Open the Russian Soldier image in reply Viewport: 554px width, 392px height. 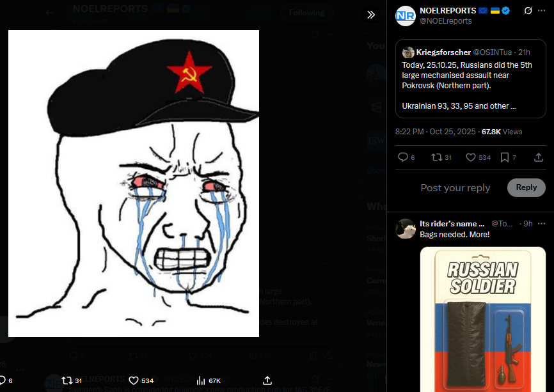(483, 319)
